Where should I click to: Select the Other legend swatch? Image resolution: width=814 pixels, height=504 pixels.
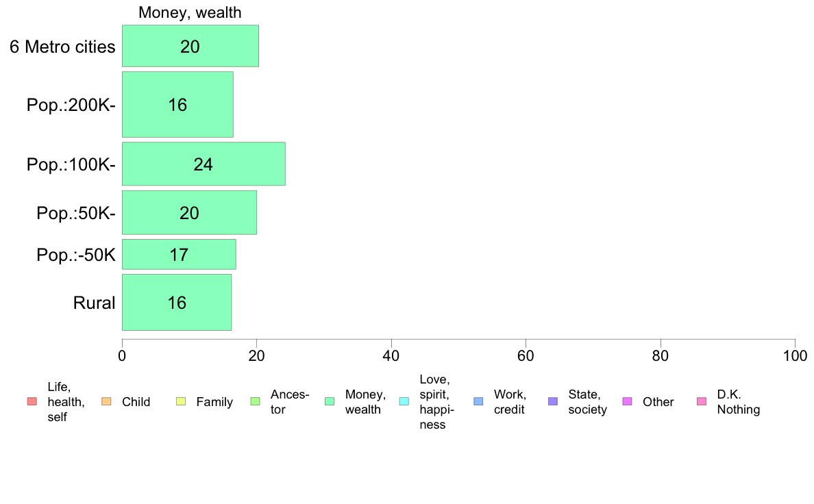click(627, 401)
